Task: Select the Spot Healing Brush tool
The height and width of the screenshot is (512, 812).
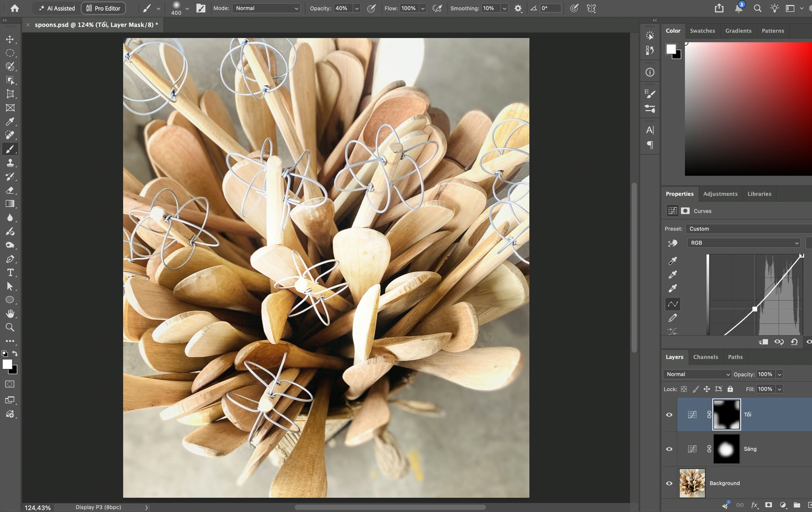Action: click(10, 135)
